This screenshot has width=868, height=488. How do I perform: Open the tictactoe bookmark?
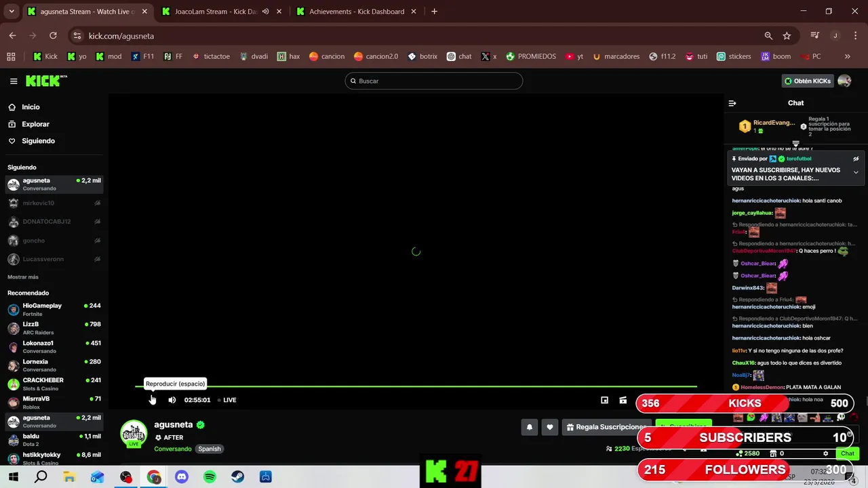[x=211, y=56]
